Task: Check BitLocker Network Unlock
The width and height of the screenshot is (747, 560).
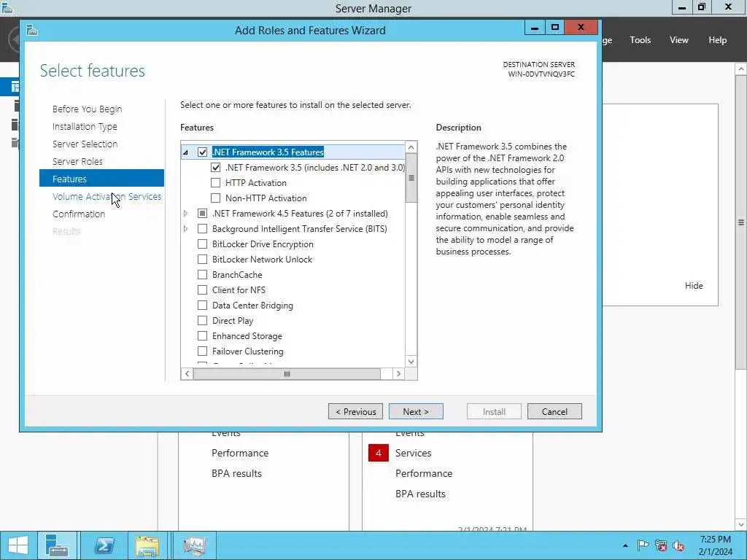Action: pos(203,260)
